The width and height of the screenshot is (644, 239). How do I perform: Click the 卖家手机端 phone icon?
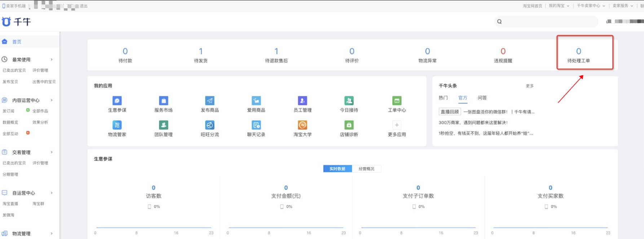(x=4, y=6)
